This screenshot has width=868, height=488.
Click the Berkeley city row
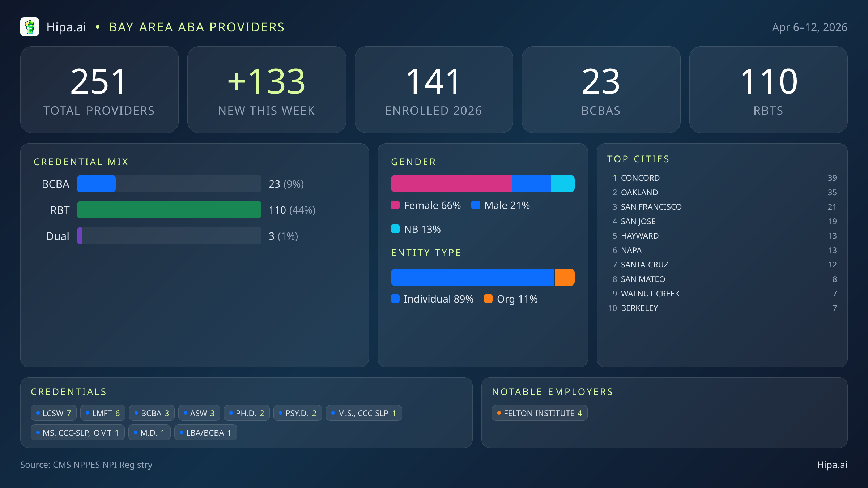(639, 308)
